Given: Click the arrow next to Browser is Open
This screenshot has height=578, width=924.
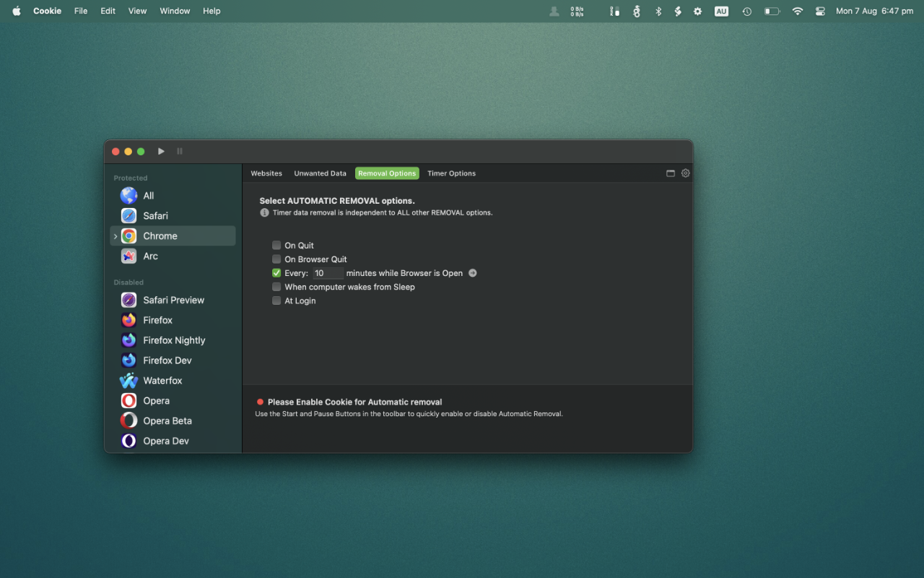Looking at the screenshot, I should (473, 273).
